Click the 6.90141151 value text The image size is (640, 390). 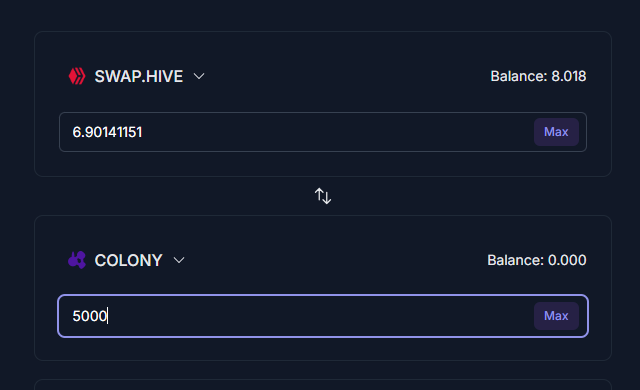(x=107, y=132)
